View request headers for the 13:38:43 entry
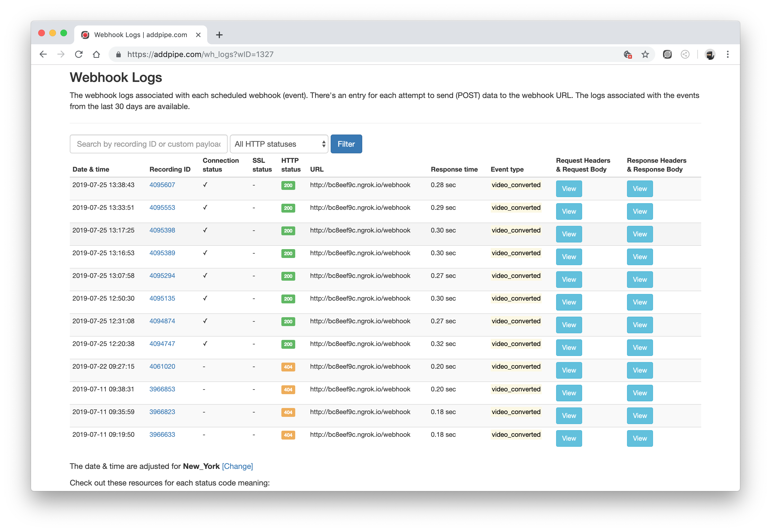 569,189
